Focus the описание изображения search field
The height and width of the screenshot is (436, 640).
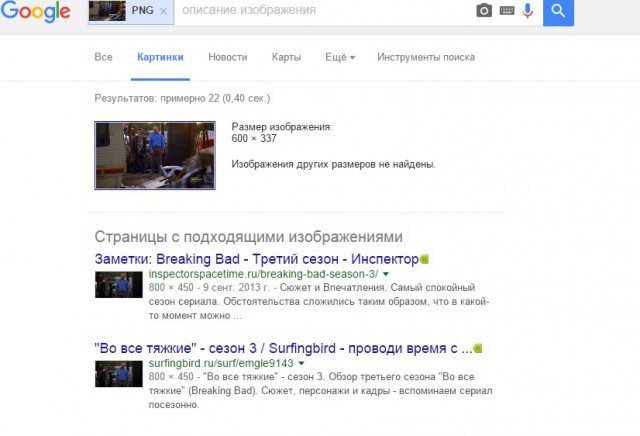pyautogui.click(x=322, y=11)
